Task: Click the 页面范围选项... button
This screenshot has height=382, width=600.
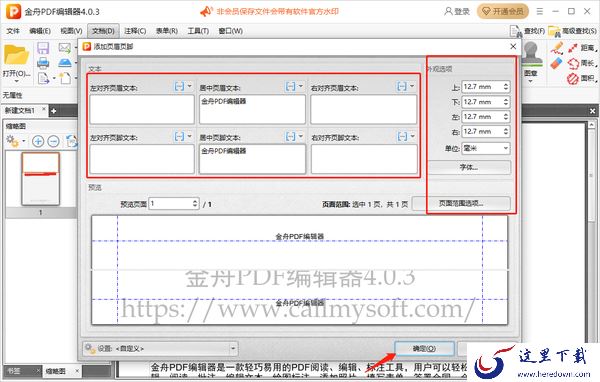Action: tap(461, 203)
